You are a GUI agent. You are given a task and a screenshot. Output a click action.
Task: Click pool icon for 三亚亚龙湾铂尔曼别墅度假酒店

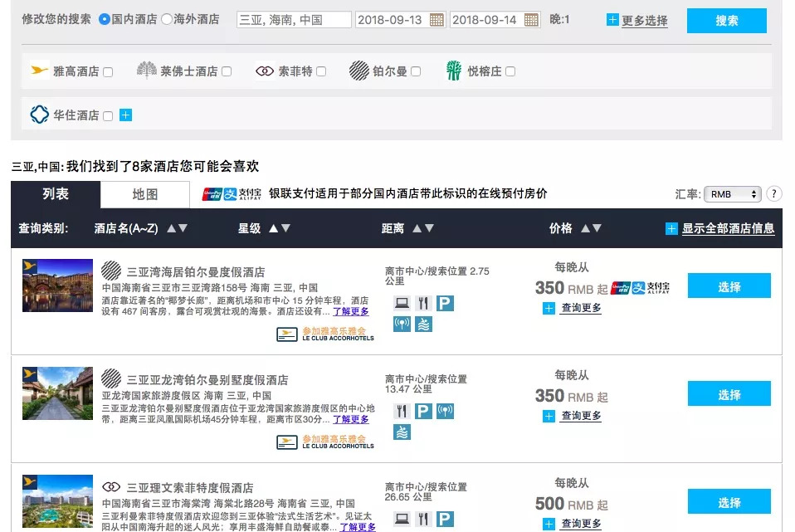[x=402, y=432]
